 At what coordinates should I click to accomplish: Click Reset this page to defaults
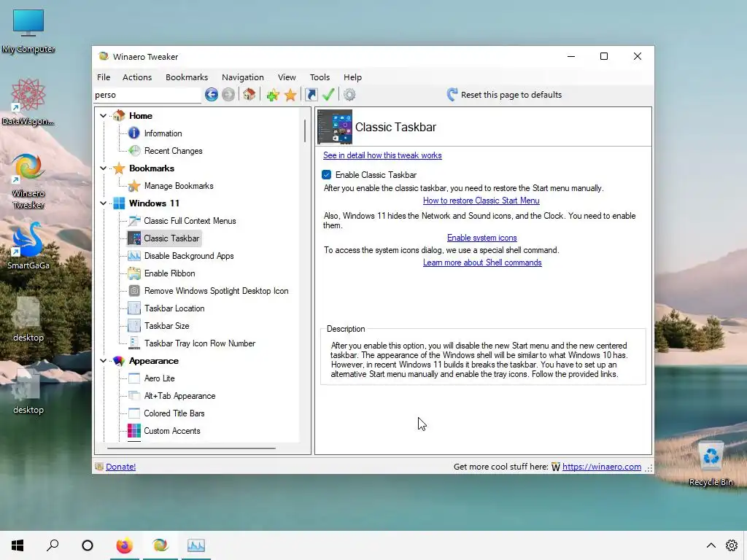click(x=505, y=95)
